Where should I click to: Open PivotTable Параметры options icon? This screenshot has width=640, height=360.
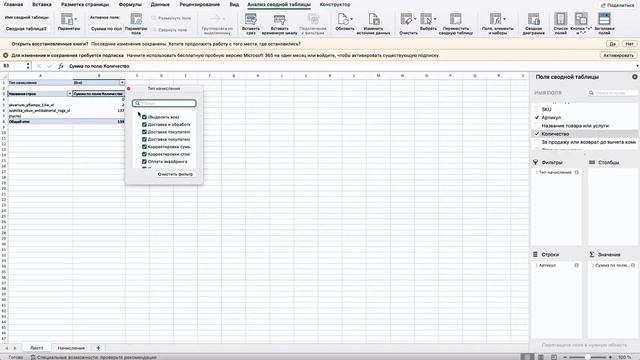66,19
